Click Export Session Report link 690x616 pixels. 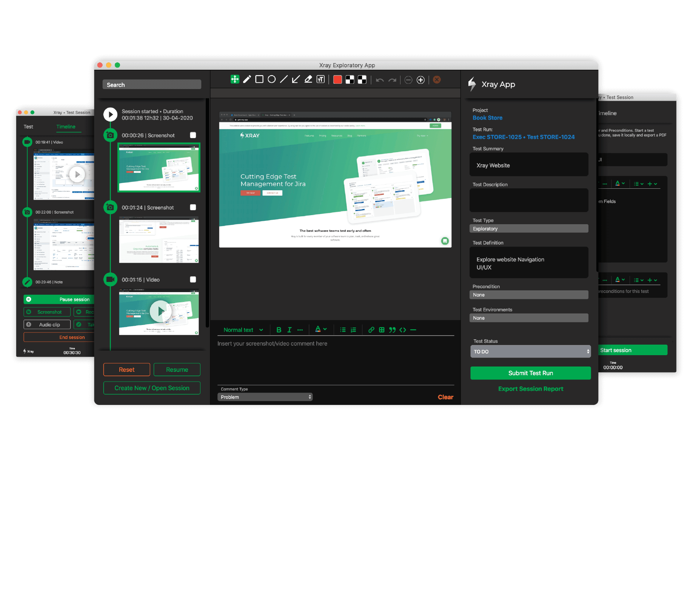(x=530, y=389)
